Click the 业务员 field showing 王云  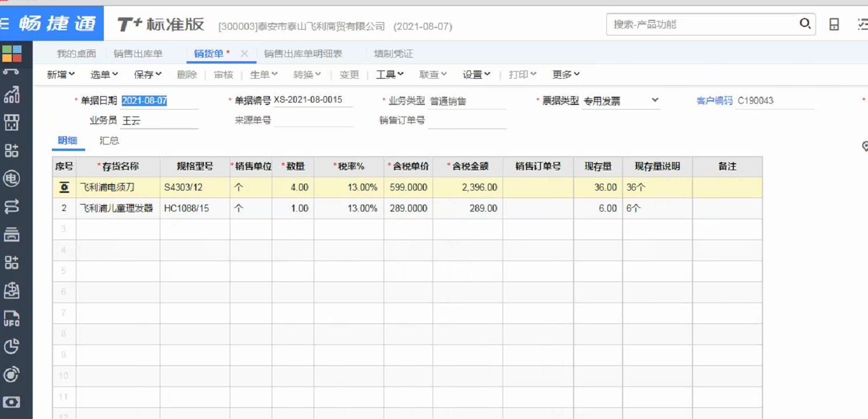(159, 121)
